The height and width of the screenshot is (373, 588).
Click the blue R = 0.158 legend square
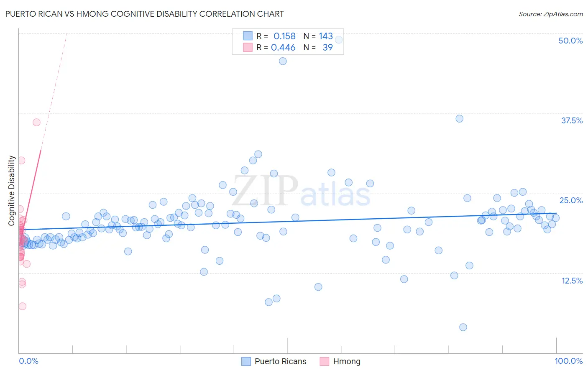coord(248,36)
